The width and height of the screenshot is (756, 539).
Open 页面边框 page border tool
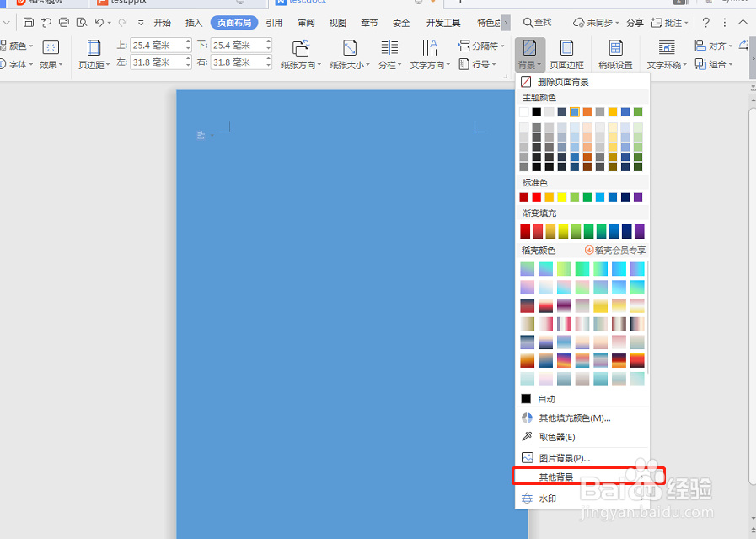coord(566,55)
